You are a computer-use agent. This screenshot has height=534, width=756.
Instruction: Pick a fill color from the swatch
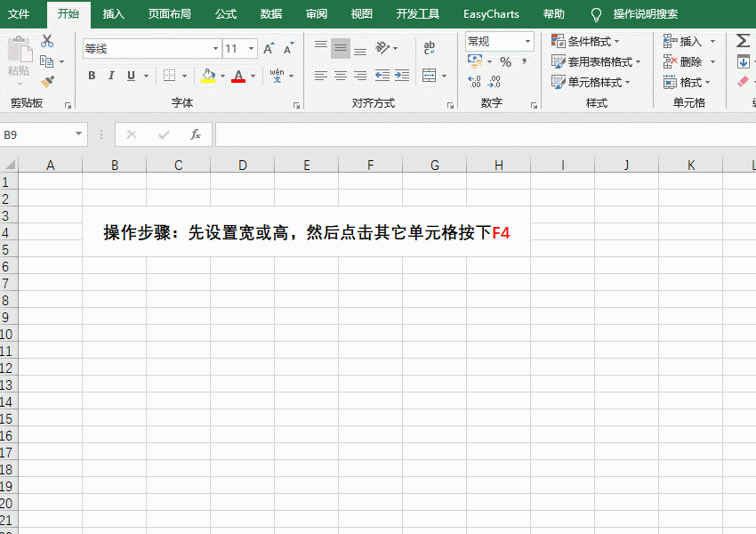point(207,76)
